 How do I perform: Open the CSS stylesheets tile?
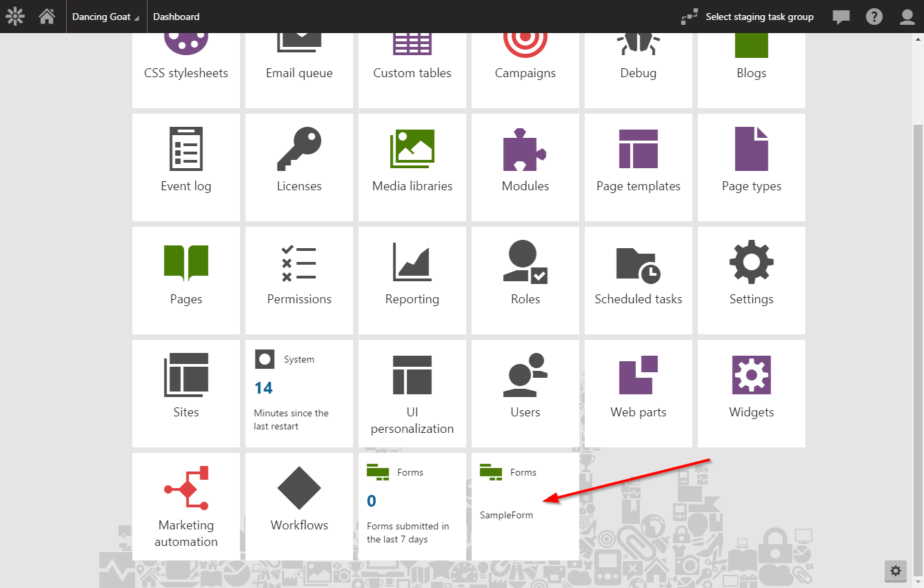tap(186, 70)
